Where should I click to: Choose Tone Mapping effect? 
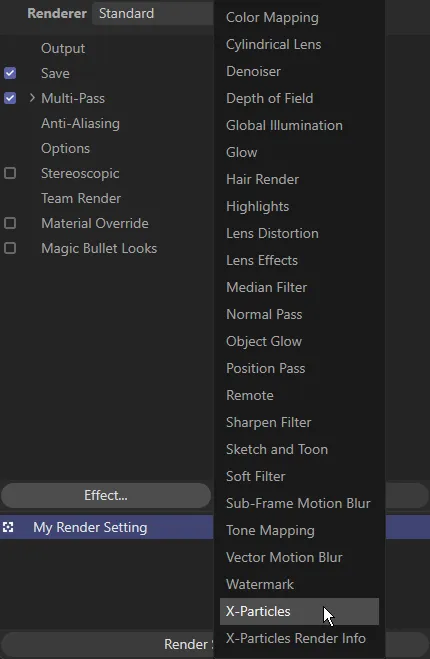299,530
